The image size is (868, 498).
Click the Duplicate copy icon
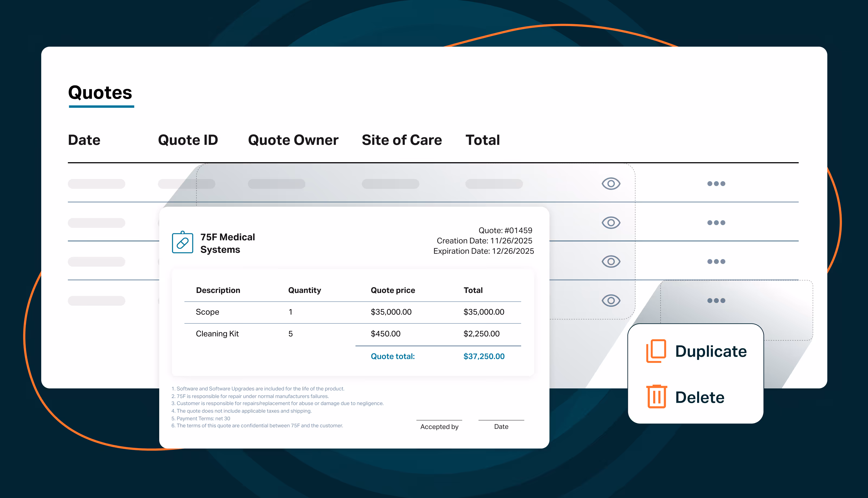point(656,351)
